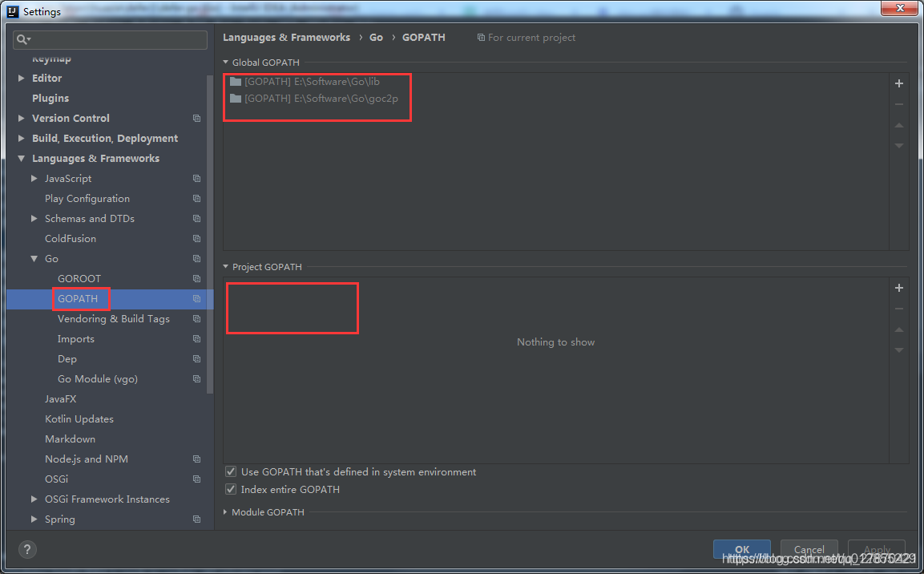Open the Plugins settings page
The height and width of the screenshot is (574, 924).
(x=50, y=99)
